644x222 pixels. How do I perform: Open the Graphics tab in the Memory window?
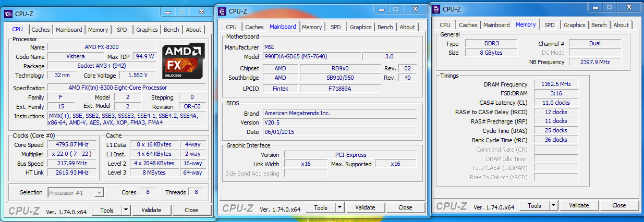click(575, 25)
